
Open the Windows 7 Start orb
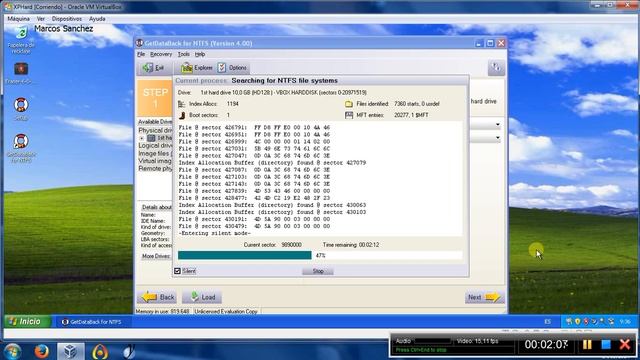(12, 351)
